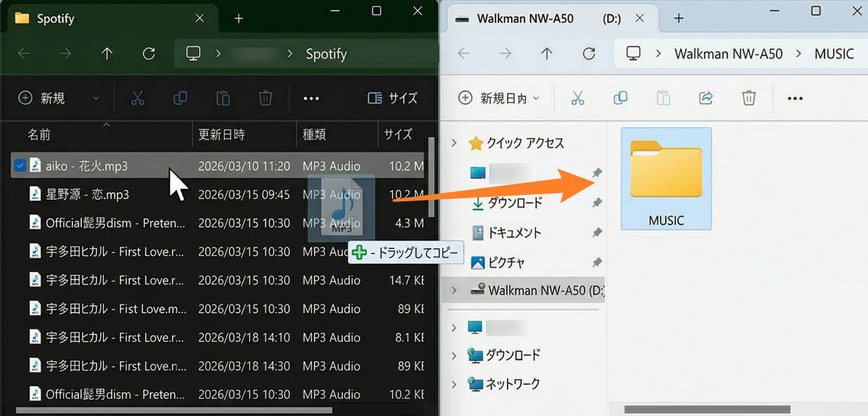This screenshot has width=868, height=416.
Task: Refresh the Walkman MUSIC folder view
Action: click(589, 54)
